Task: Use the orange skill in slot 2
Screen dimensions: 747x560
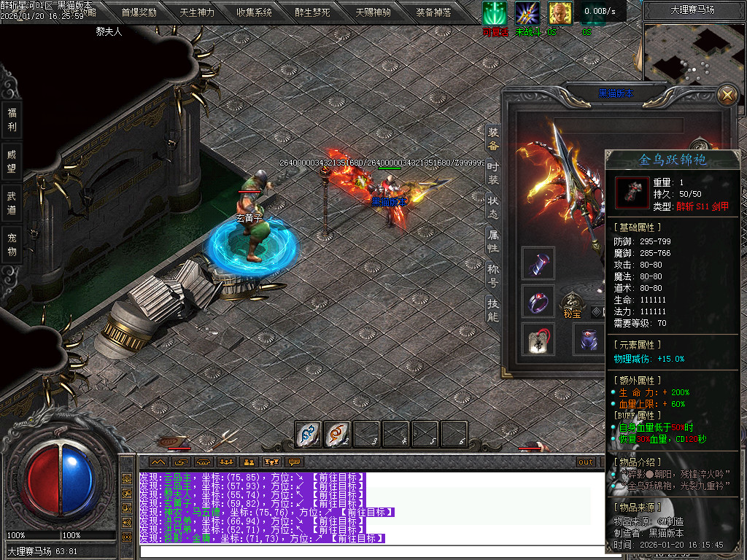Action: click(337, 435)
